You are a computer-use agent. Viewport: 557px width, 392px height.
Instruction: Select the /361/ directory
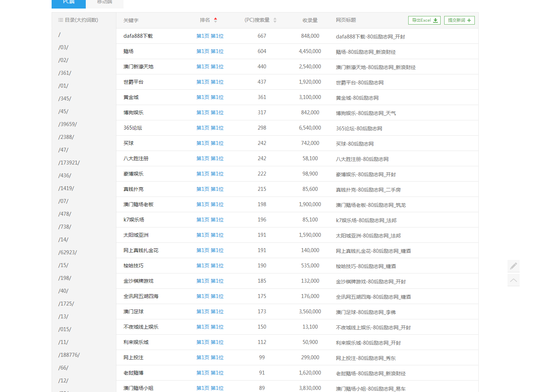point(65,73)
